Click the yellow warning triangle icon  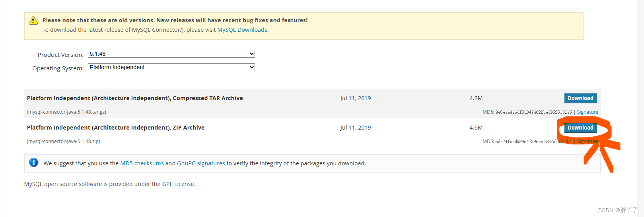pos(33,21)
